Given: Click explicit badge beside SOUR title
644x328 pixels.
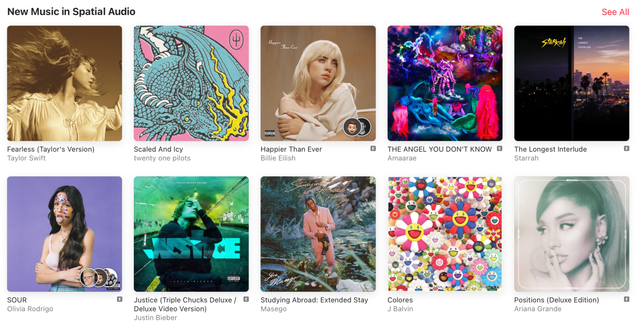Looking at the screenshot, I should [x=120, y=299].
